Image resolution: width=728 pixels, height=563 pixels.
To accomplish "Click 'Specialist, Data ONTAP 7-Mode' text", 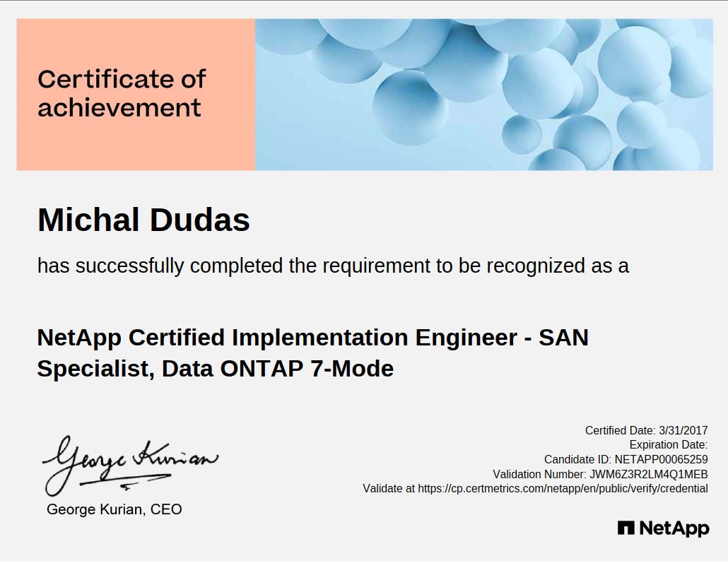I will [x=216, y=369].
